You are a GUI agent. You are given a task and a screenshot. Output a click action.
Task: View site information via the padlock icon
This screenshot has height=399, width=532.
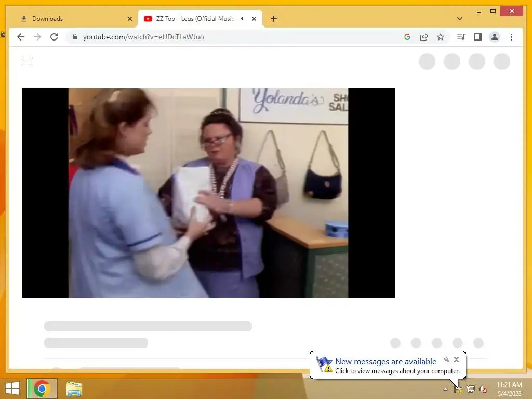pos(75,37)
